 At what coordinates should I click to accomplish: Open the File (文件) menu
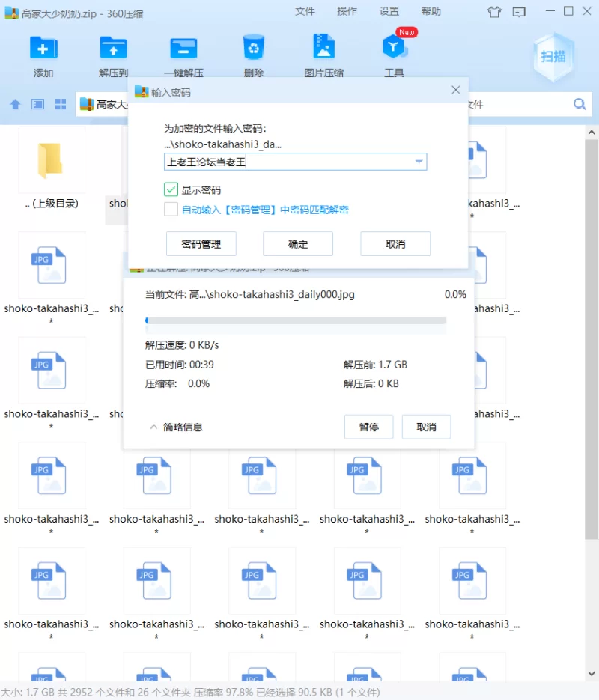tap(305, 11)
